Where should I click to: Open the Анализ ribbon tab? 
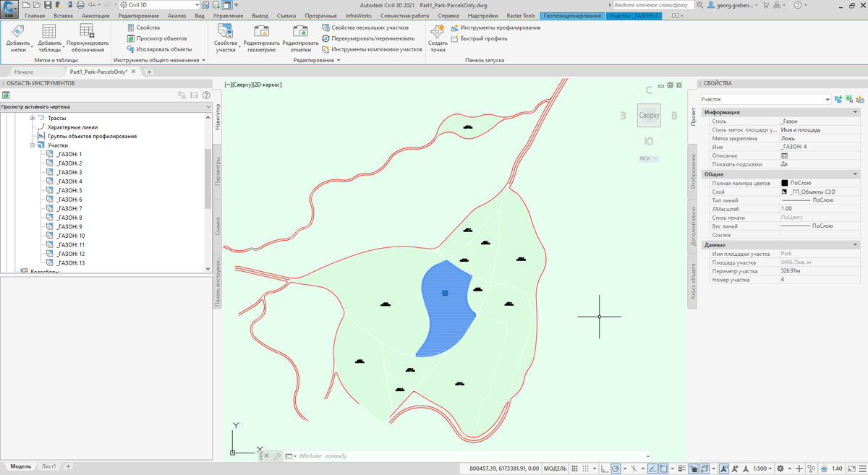click(176, 15)
